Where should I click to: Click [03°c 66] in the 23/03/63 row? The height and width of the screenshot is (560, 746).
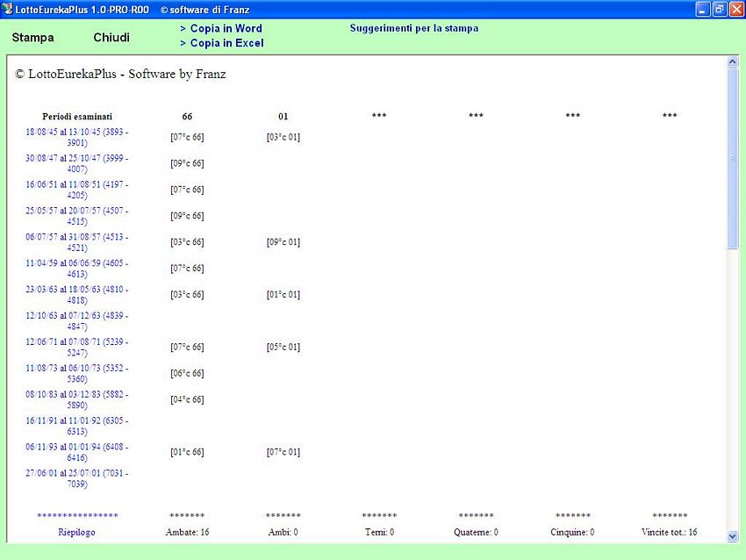point(188,295)
